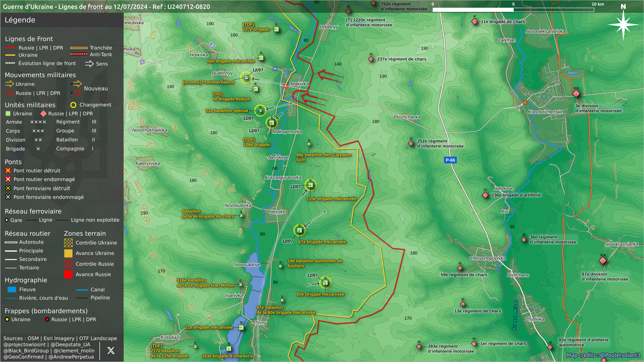Click the 236e brigade d'artillerie diamond marker
644x362 pixels.
(x=485, y=195)
